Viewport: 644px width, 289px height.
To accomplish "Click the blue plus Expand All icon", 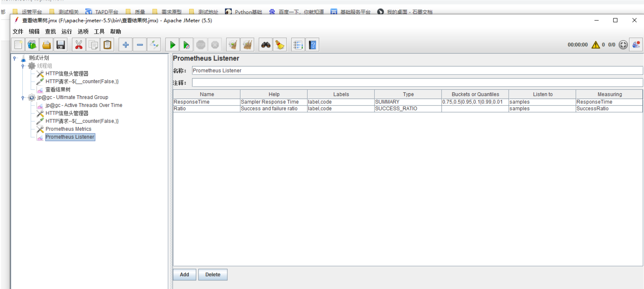I will pyautogui.click(x=126, y=45).
